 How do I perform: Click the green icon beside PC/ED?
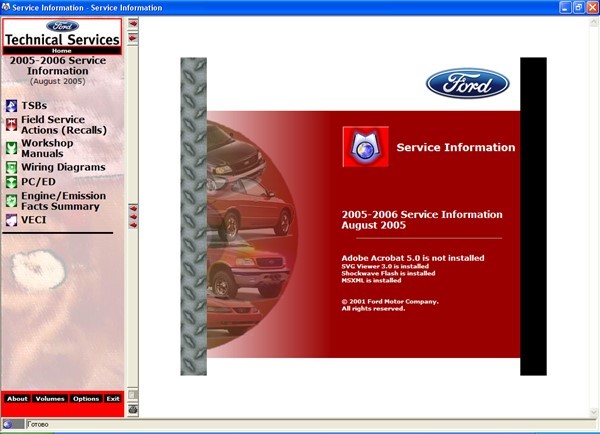11,182
